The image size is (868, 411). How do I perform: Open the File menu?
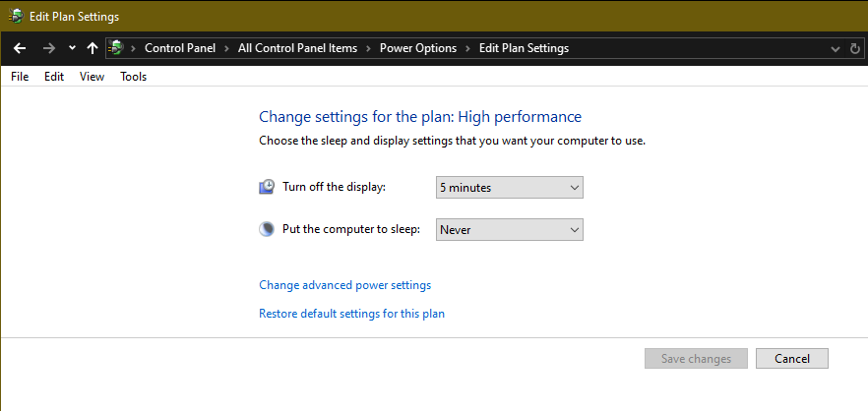[x=20, y=77]
